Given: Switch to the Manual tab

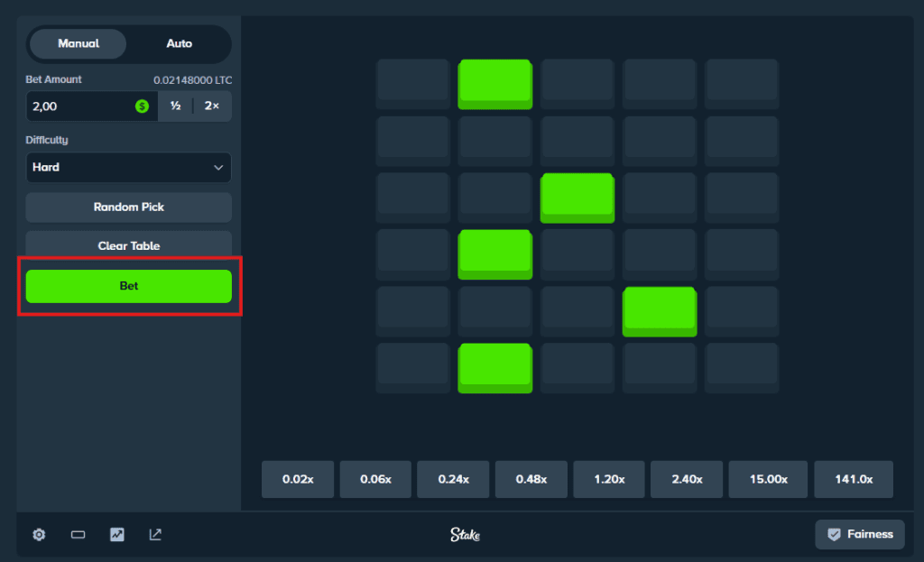Looking at the screenshot, I should pyautogui.click(x=78, y=43).
